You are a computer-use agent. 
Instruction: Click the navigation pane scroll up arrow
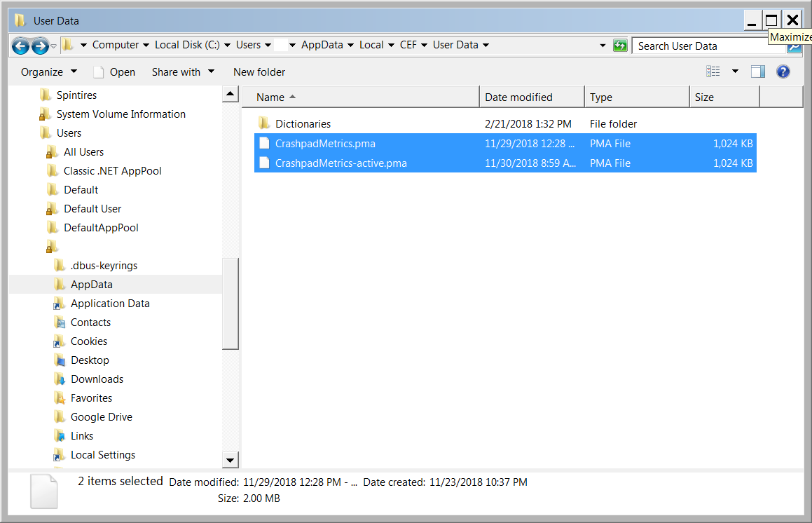pos(230,95)
